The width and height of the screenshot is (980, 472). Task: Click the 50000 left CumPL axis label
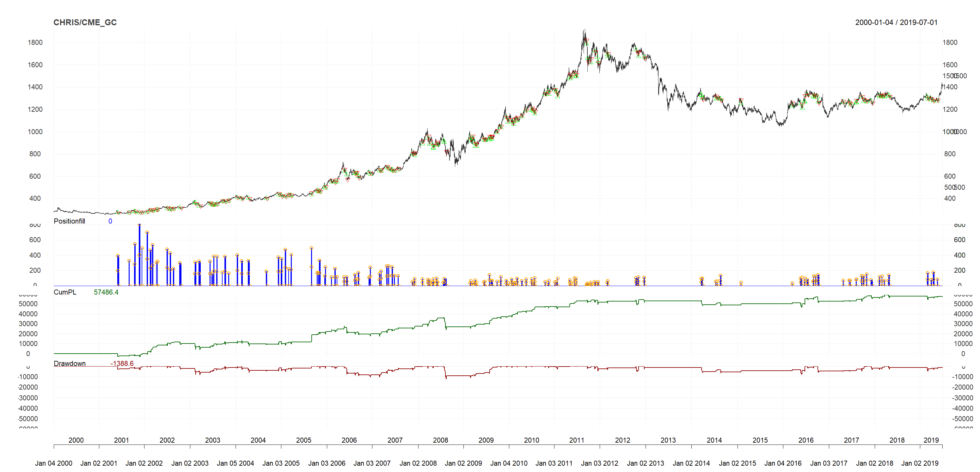click(x=28, y=304)
